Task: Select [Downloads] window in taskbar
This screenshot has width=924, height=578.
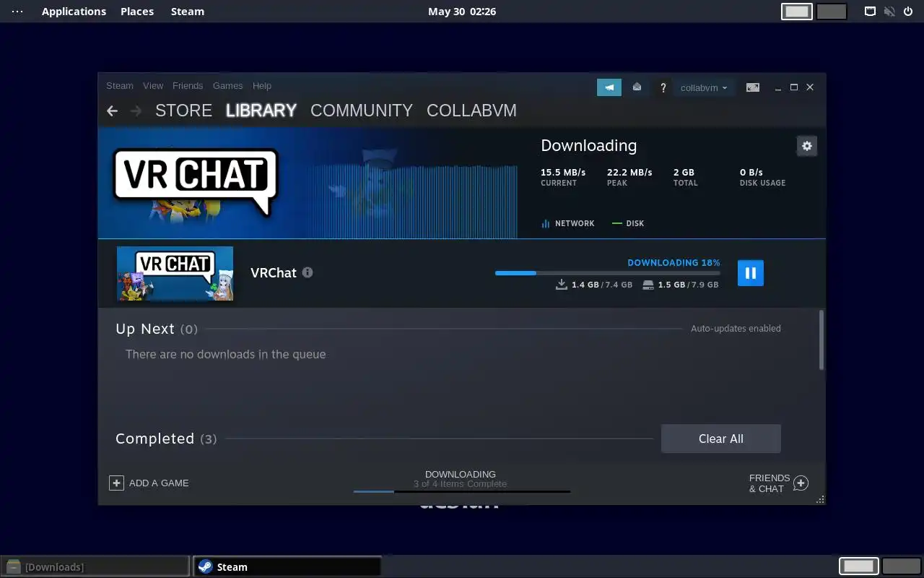Action: tap(96, 566)
